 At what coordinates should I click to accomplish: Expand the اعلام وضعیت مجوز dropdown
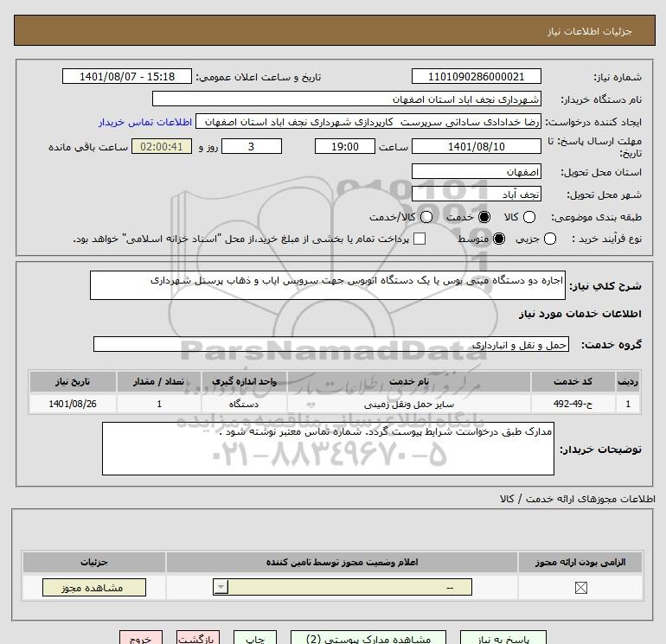coord(222,588)
